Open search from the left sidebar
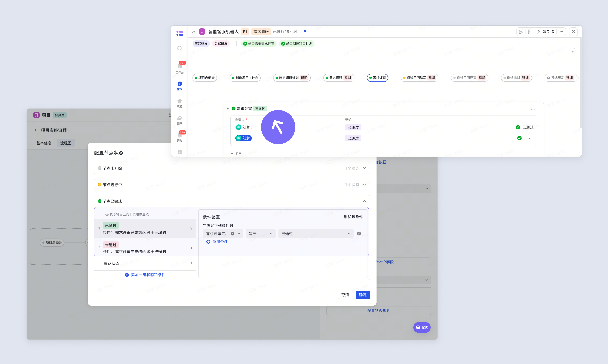The width and height of the screenshot is (608, 364). click(x=180, y=48)
